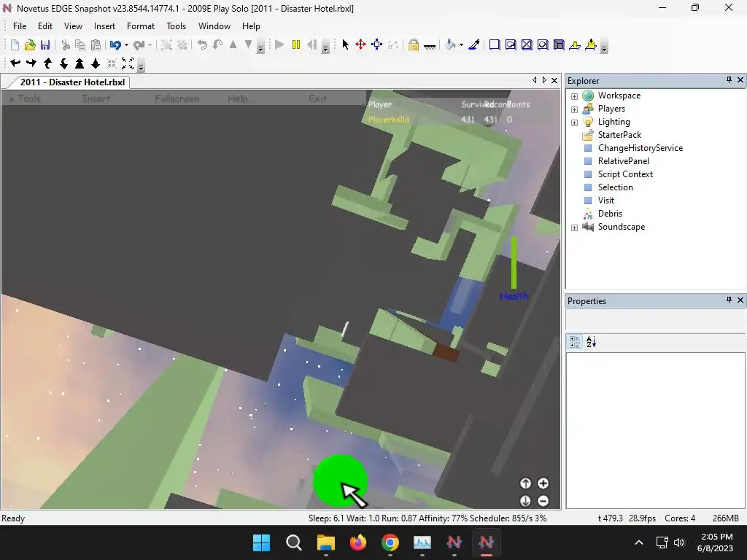Pin the Explorer panel

coord(729,80)
